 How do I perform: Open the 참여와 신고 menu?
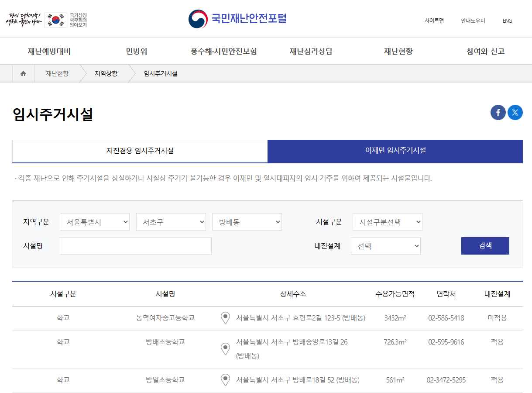484,51
